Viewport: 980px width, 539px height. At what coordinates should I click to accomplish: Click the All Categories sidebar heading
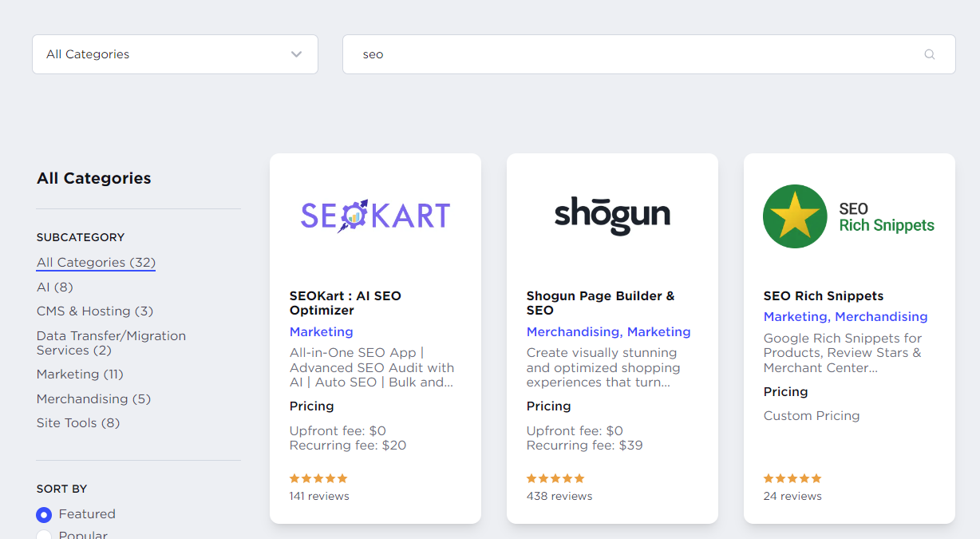coord(94,178)
